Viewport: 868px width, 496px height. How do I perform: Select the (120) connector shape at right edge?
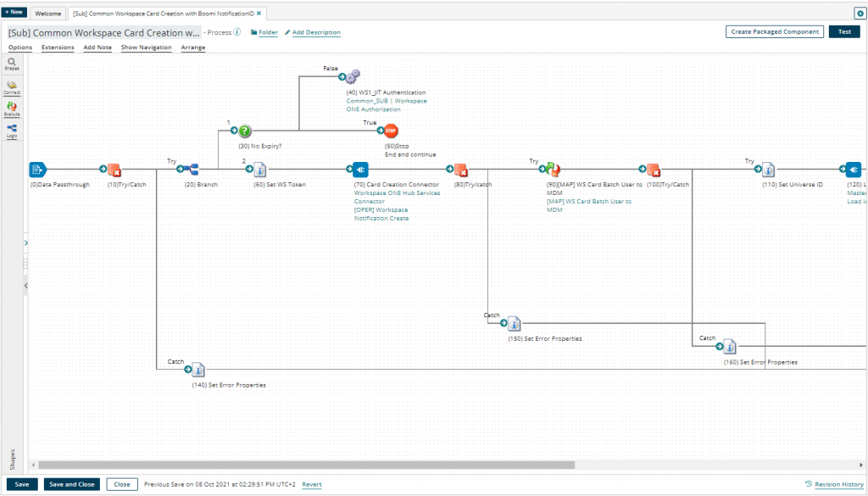click(x=854, y=170)
